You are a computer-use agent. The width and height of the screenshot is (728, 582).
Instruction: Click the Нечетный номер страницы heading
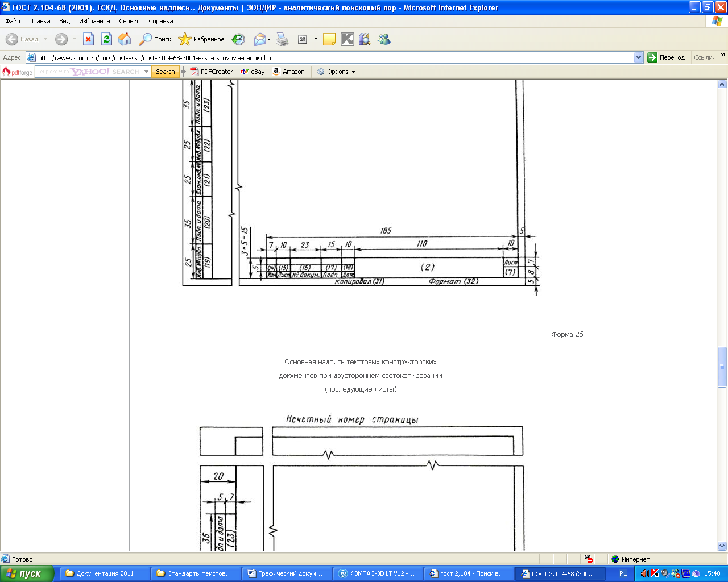tap(352, 419)
